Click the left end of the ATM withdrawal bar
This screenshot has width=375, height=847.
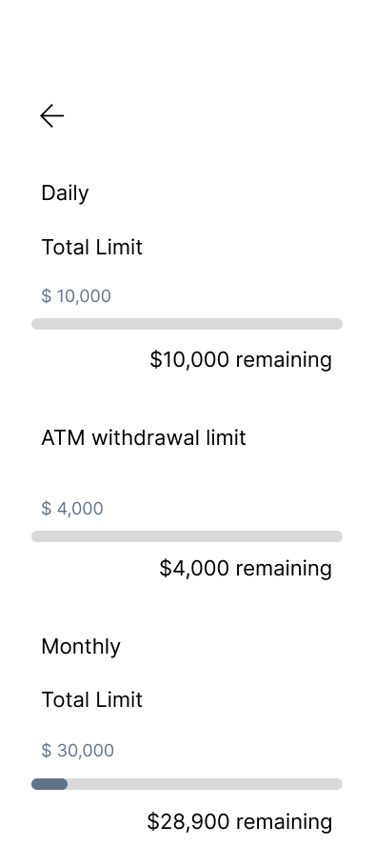tap(38, 536)
